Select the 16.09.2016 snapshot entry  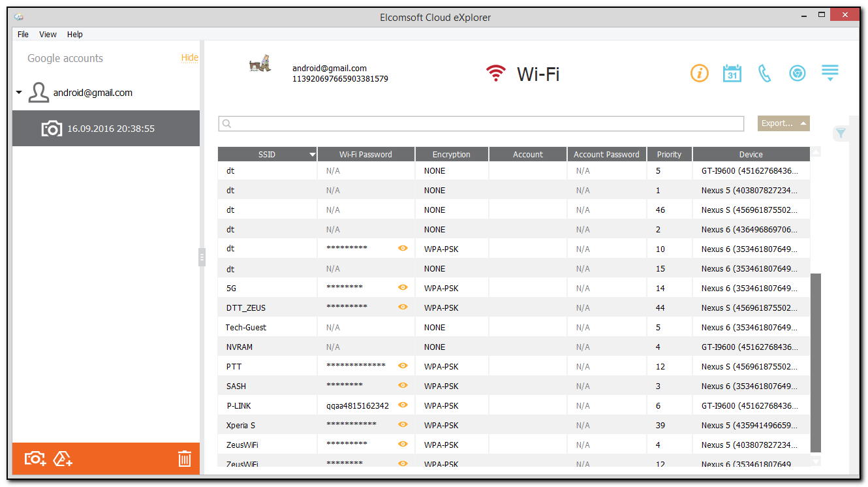104,128
